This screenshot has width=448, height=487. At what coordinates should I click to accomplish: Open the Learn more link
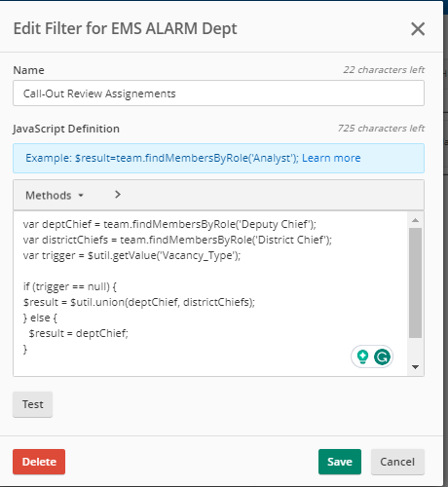(x=331, y=158)
